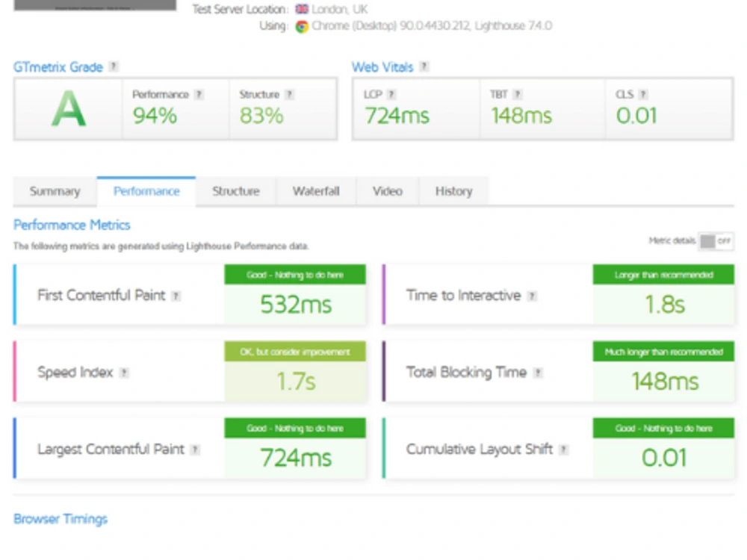Go to the Waterfall tab
The width and height of the screenshot is (747, 560).
pyautogui.click(x=316, y=191)
